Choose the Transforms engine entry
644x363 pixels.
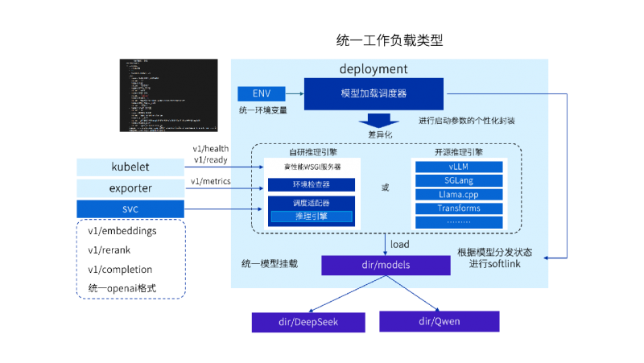459,208
